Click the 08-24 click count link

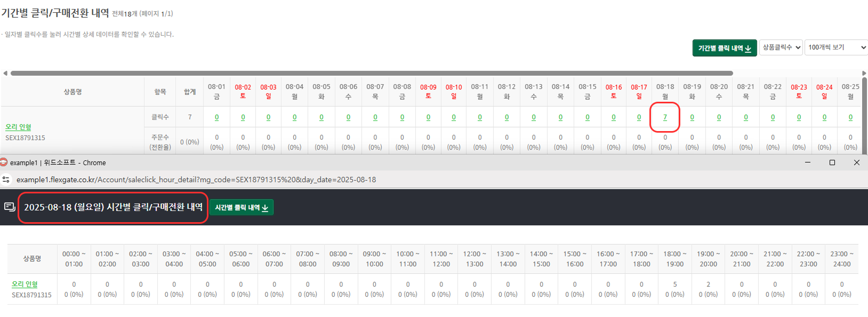[824, 117]
